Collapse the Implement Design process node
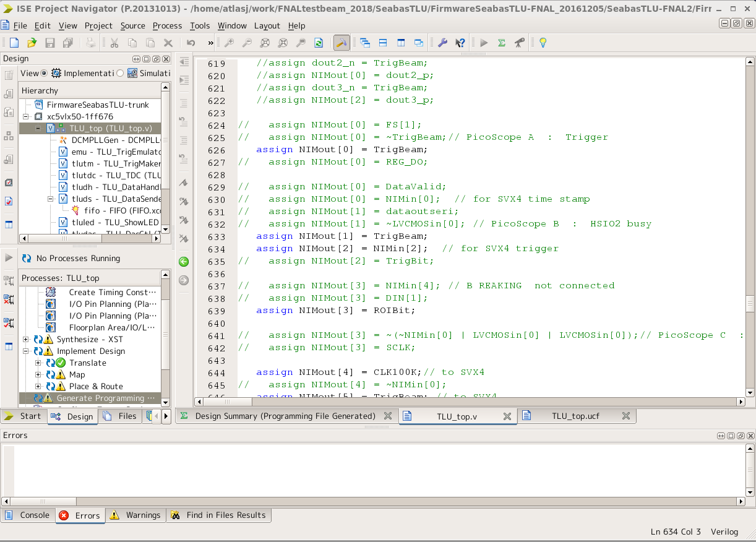This screenshot has height=542, width=756. coord(26,351)
